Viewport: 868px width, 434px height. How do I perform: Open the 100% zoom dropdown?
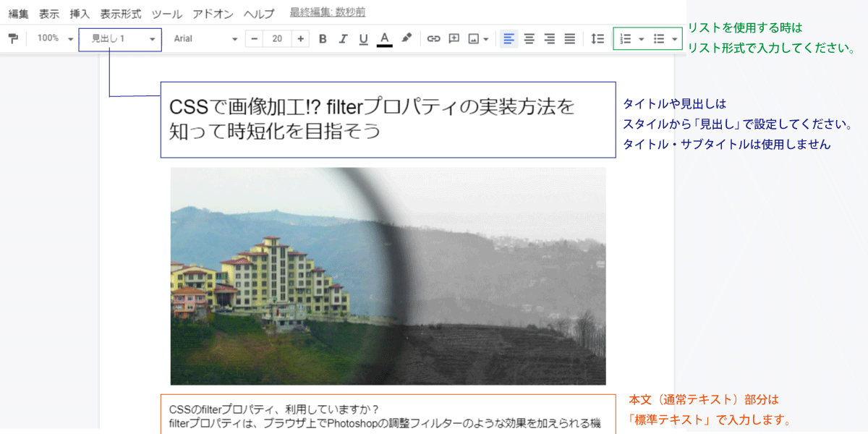coord(55,38)
